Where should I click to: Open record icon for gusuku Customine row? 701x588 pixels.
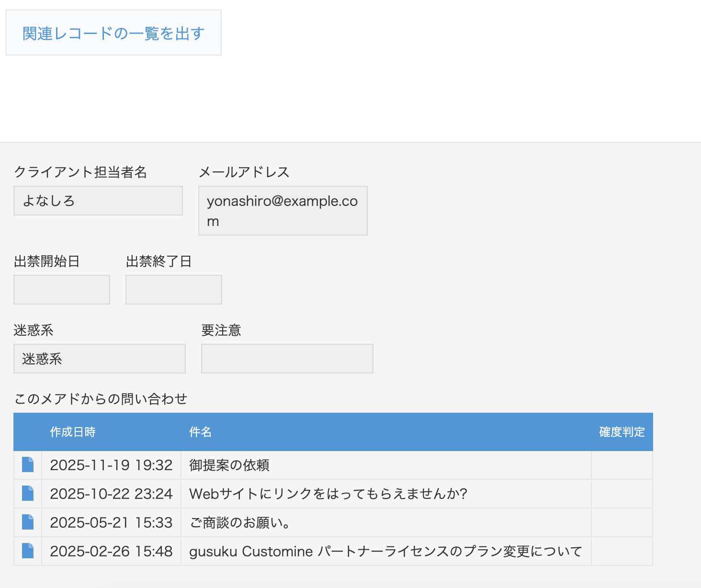[28, 551]
